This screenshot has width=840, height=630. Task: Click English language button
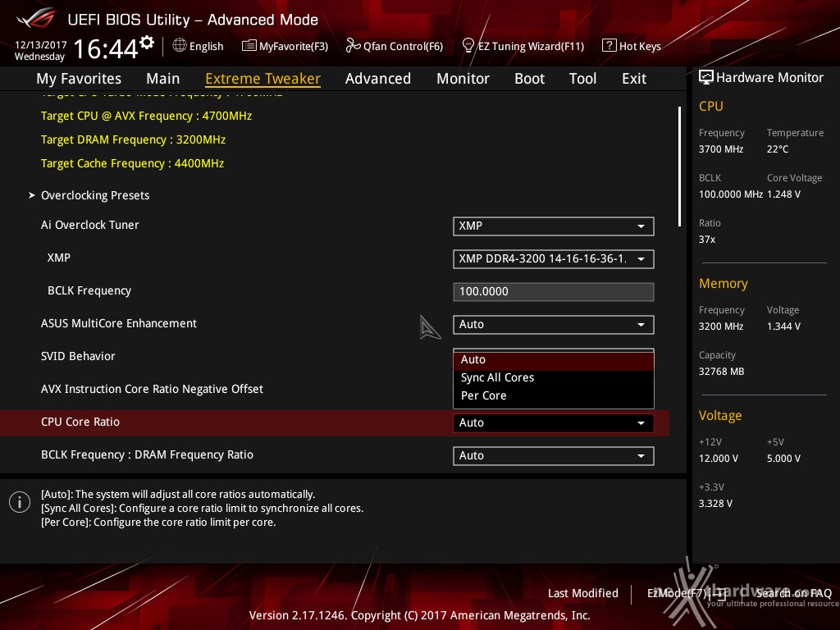coord(199,46)
